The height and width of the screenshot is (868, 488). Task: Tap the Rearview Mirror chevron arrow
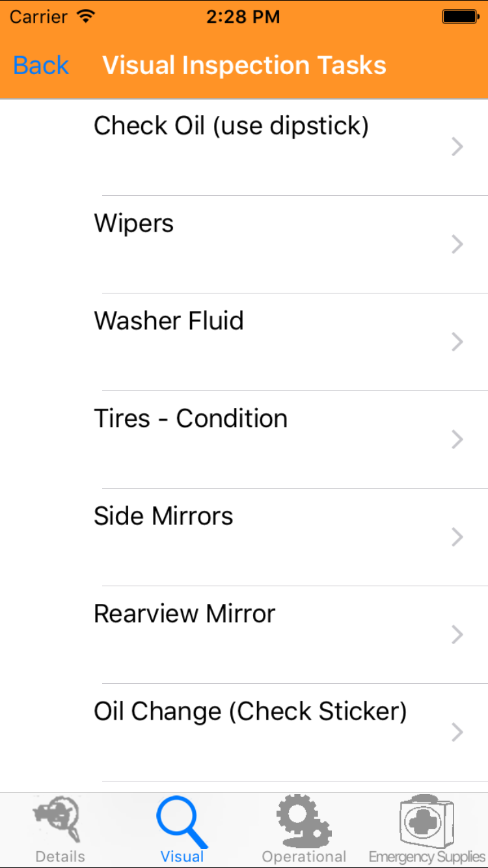[457, 635]
